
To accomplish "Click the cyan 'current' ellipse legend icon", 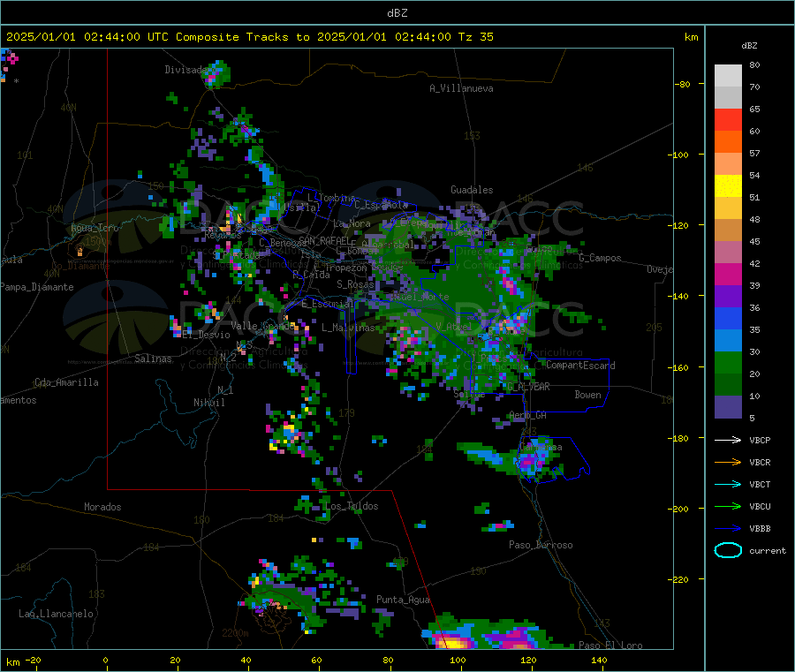I will click(728, 550).
